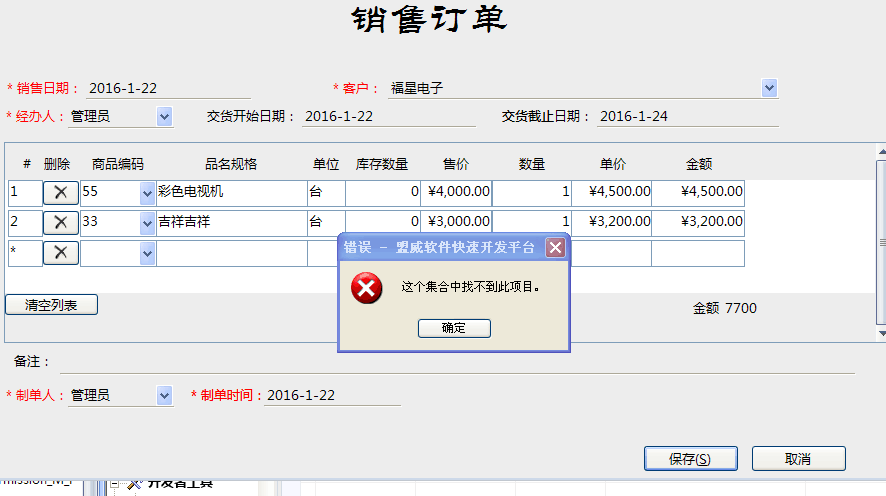Image resolution: width=886 pixels, height=496 pixels.
Task: Click the 保存(S) button
Action: (x=690, y=459)
